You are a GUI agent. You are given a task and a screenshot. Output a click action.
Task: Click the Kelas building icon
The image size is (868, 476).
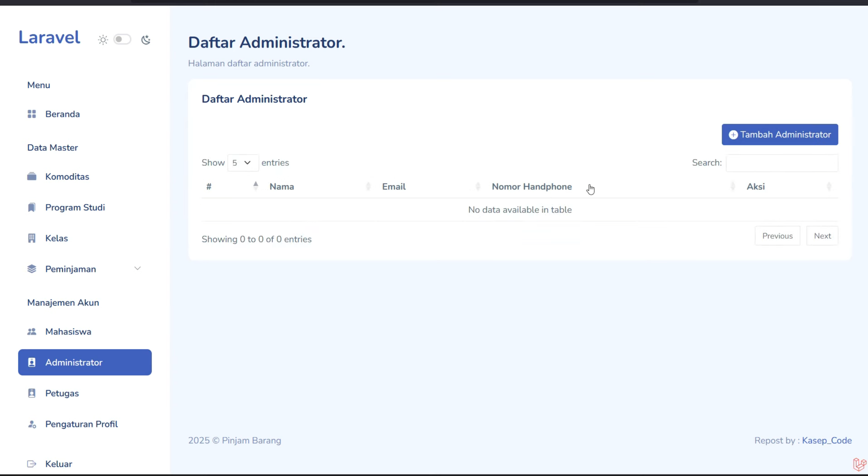click(x=32, y=238)
